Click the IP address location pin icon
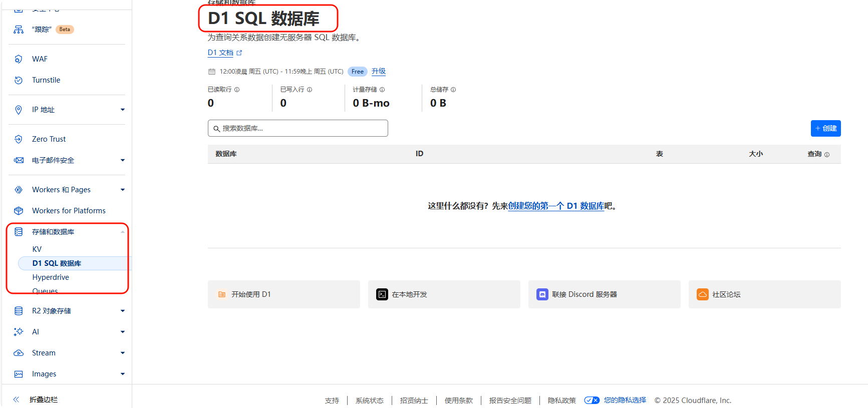 click(x=19, y=110)
